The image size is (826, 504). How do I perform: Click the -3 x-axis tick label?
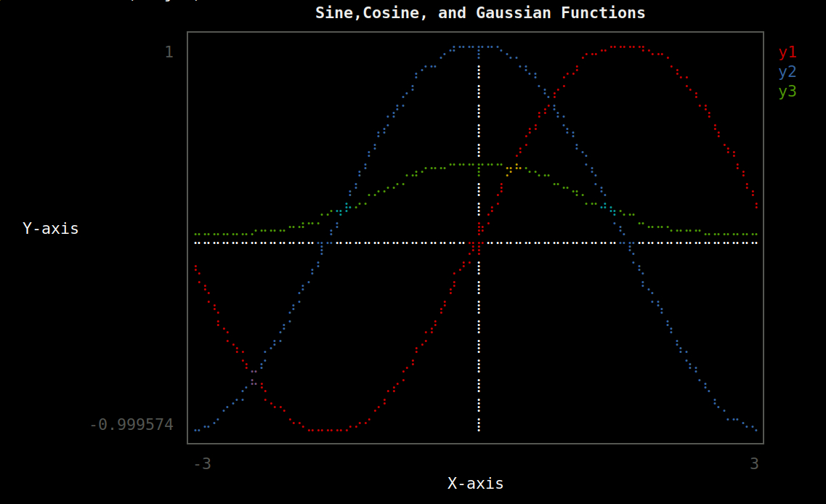tap(202, 463)
